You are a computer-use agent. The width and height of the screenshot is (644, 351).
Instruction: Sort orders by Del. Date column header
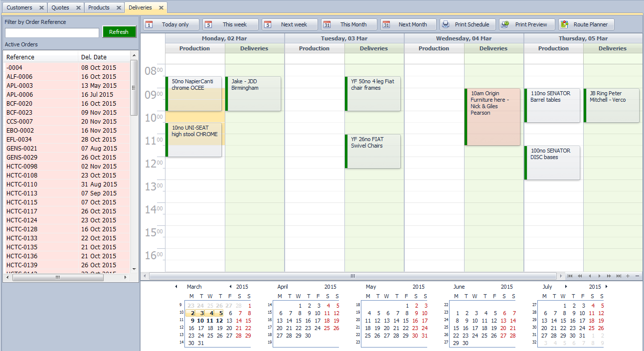[94, 57]
